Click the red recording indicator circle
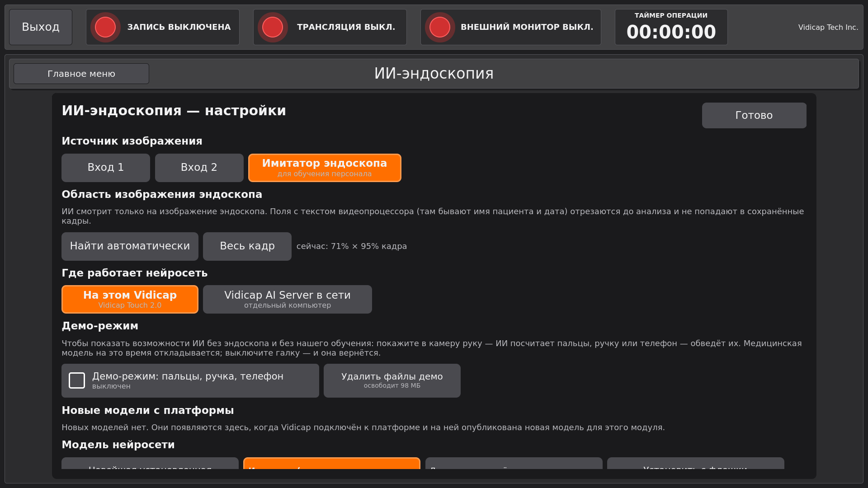This screenshot has width=868, height=488. click(x=105, y=27)
